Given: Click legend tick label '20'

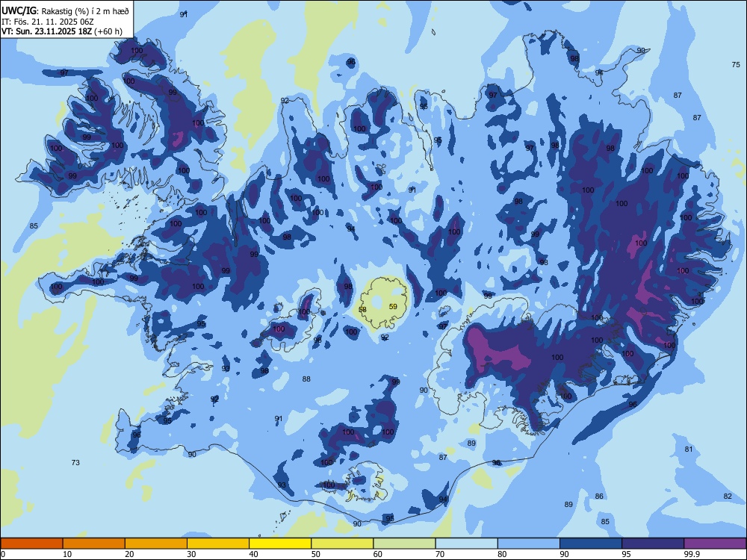Looking at the screenshot, I should [x=129, y=554].
